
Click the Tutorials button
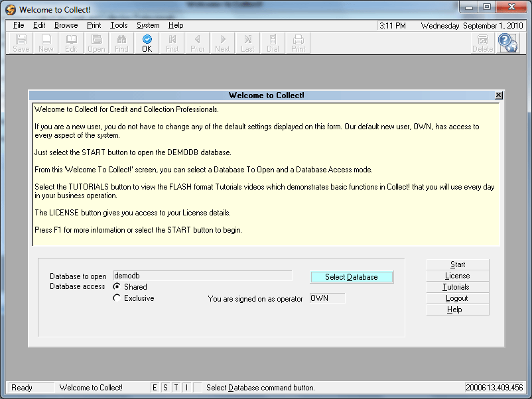[x=458, y=287]
